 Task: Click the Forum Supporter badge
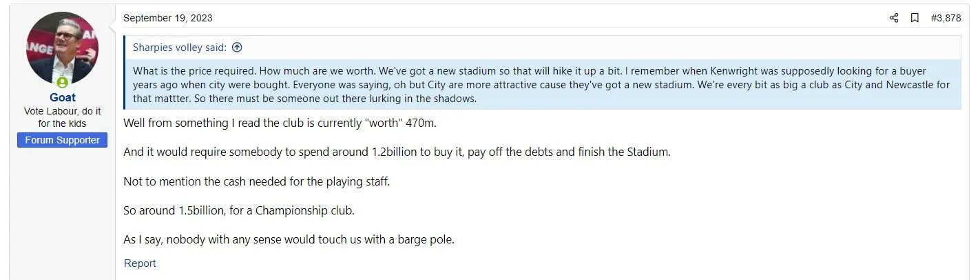point(62,140)
